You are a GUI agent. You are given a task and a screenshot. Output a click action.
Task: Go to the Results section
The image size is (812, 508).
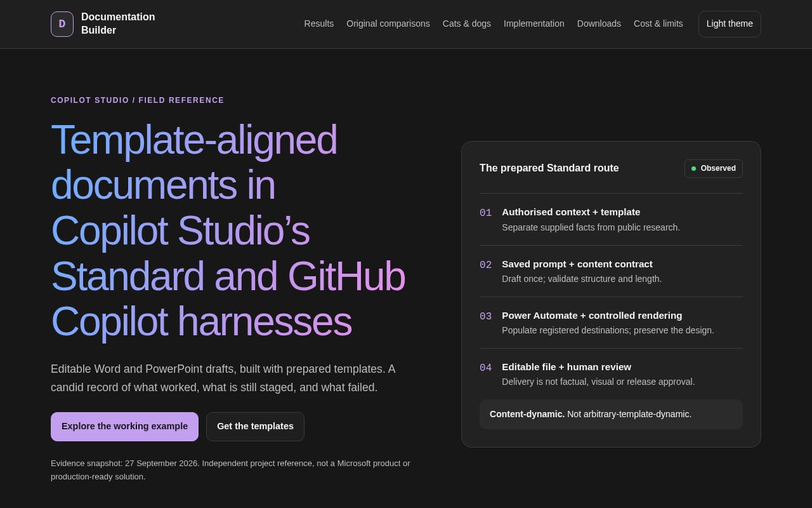(319, 23)
